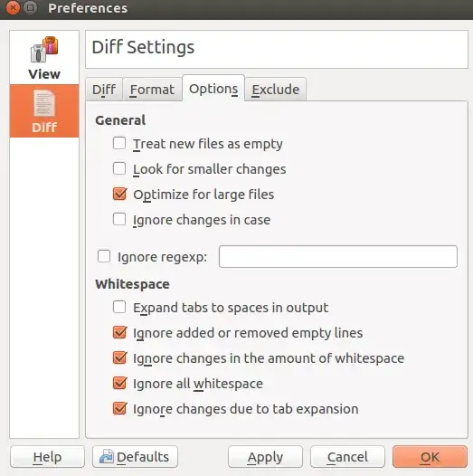Close the Preferences window
The image size is (473, 476).
tap(13, 8)
